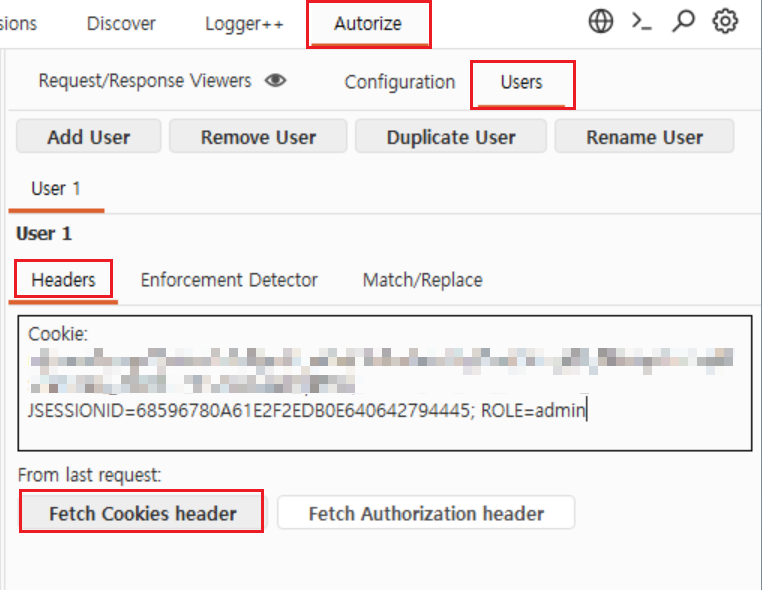Screen dimensions: 762x590
Task: Open the Users tab
Action: click(522, 83)
